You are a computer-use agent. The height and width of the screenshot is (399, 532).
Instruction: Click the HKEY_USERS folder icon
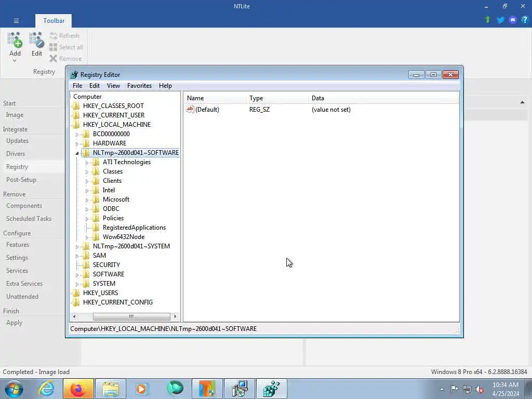point(76,293)
